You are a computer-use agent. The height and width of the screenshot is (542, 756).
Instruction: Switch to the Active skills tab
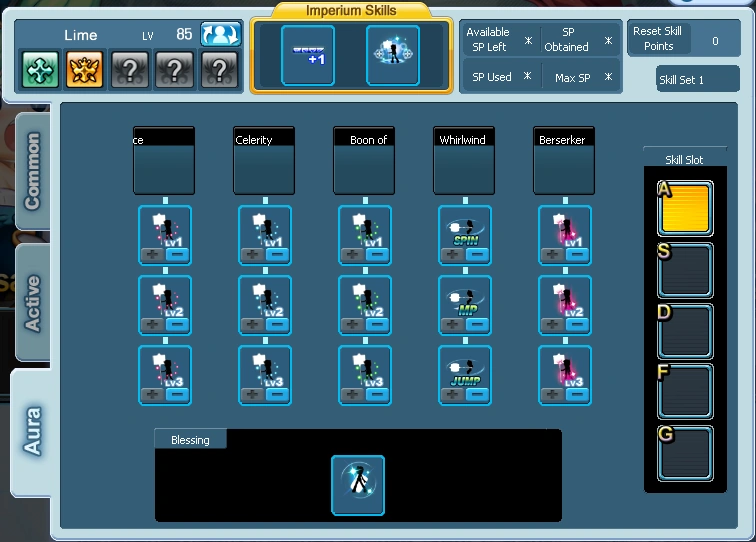pos(32,303)
